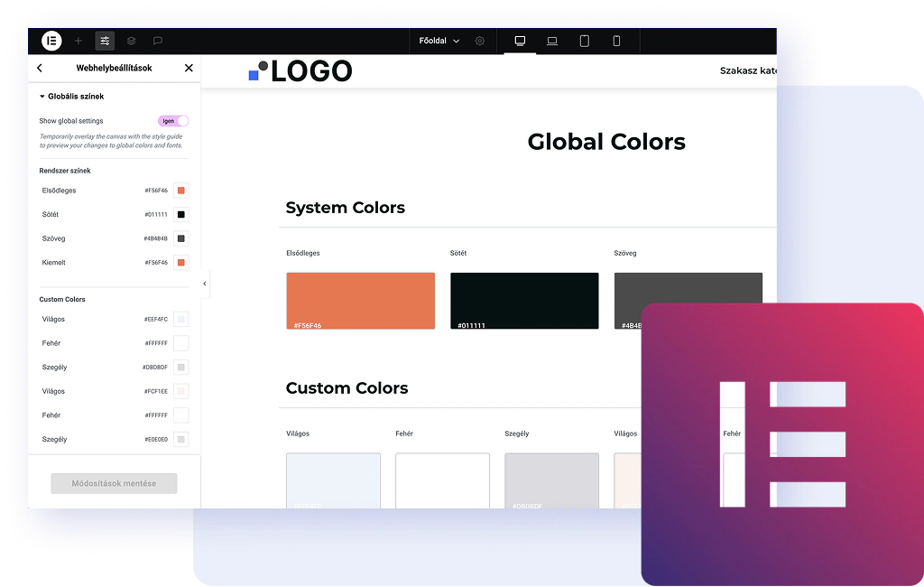
Task: Switch to desktop preview mode
Action: [520, 41]
